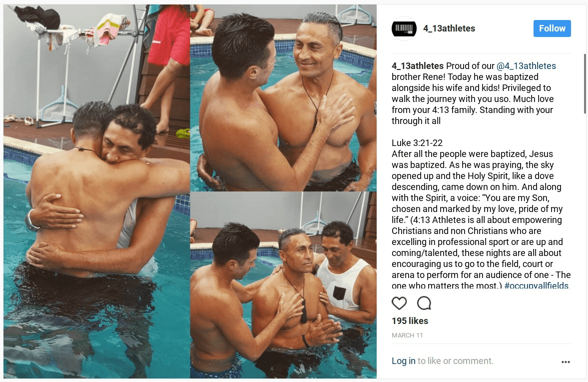Screen dimensions: 588x382
Task: Open the three-dots more options menu
Action: tap(566, 361)
